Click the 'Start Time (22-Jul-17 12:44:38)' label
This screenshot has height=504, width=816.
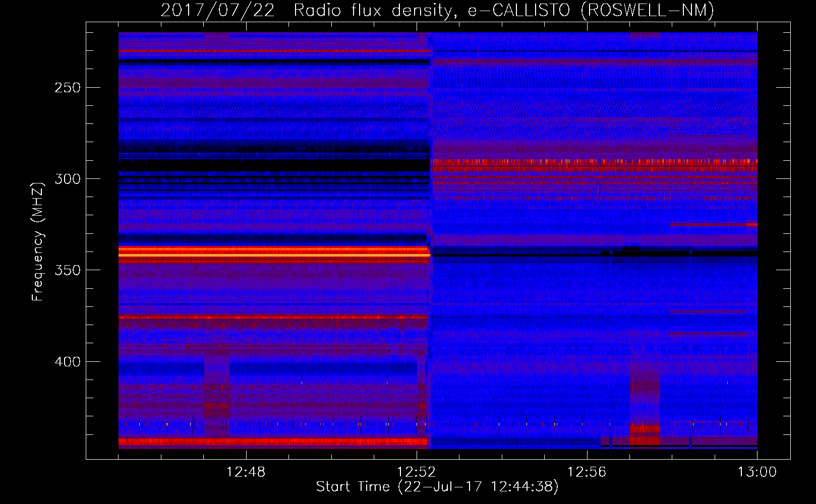pyautogui.click(x=437, y=487)
